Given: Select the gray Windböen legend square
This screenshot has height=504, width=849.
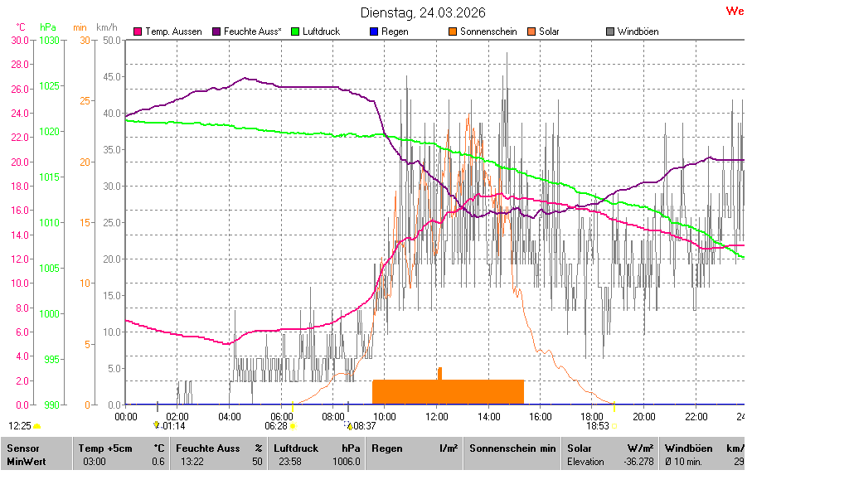Looking at the screenshot, I should pyautogui.click(x=611, y=31).
